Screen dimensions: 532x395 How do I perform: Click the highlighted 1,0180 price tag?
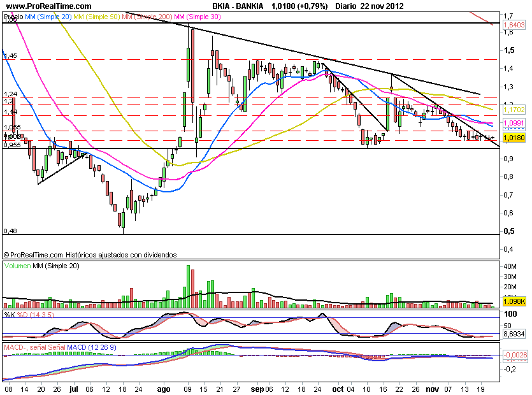514,138
